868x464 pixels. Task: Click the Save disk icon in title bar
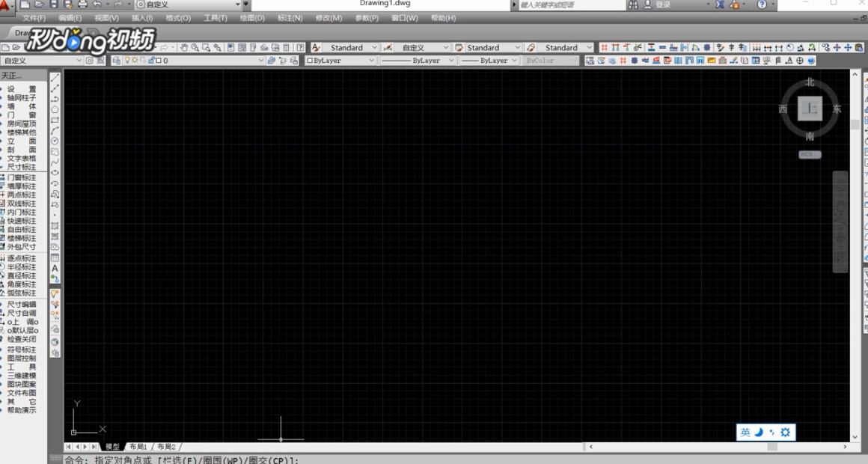[54, 4]
